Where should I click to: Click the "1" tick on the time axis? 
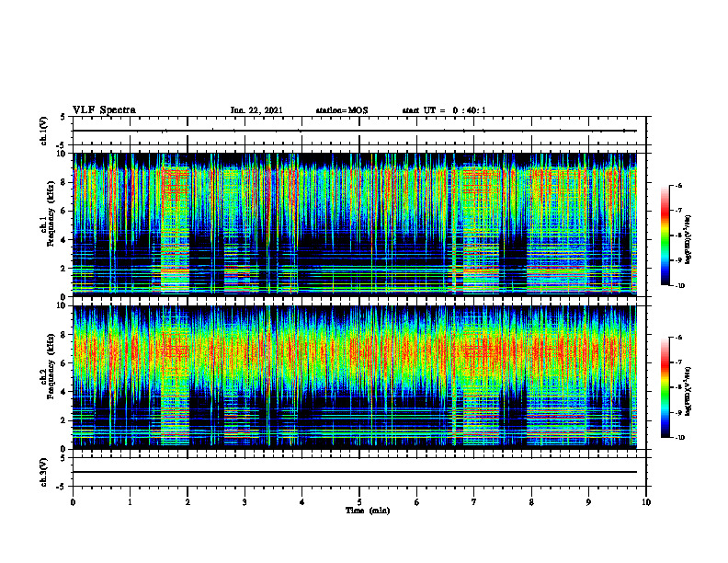130,502
